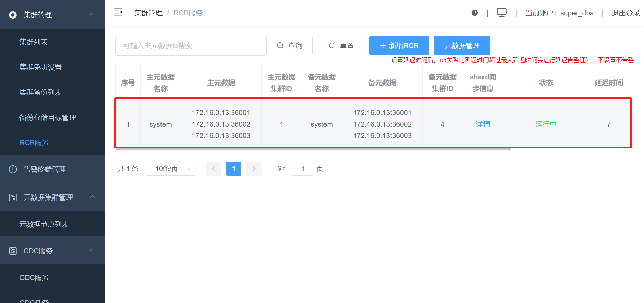
Task: Collapse the 集群管理 menu chevron
Action: pos(92,14)
